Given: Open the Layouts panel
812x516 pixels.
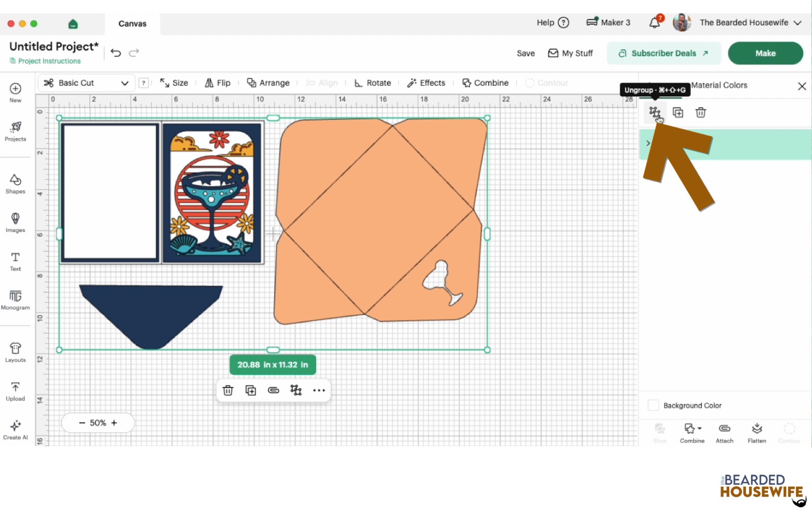Looking at the screenshot, I should tap(15, 353).
